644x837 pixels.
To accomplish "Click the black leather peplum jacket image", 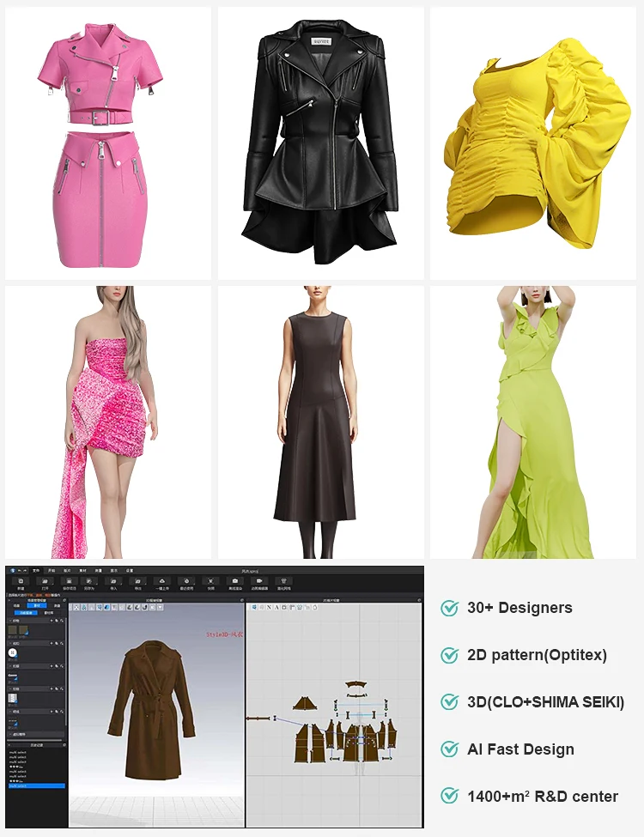I will pyautogui.click(x=320, y=143).
